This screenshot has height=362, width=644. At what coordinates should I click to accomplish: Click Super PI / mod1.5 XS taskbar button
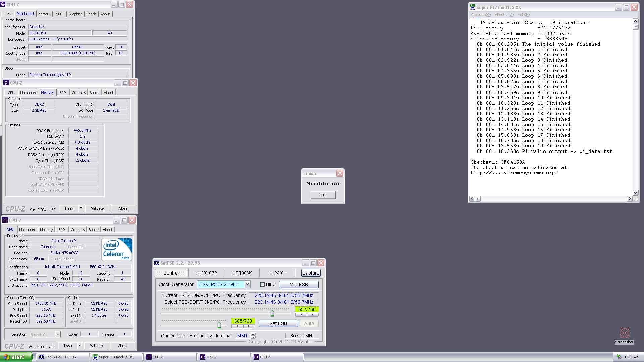(116, 357)
